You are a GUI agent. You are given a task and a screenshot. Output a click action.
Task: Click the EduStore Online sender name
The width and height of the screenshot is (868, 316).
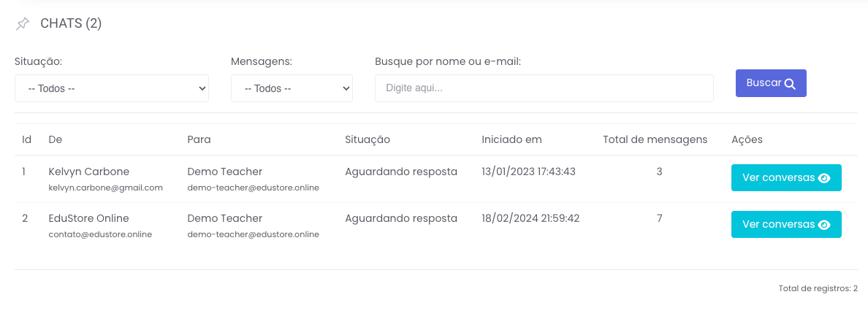pyautogui.click(x=88, y=218)
